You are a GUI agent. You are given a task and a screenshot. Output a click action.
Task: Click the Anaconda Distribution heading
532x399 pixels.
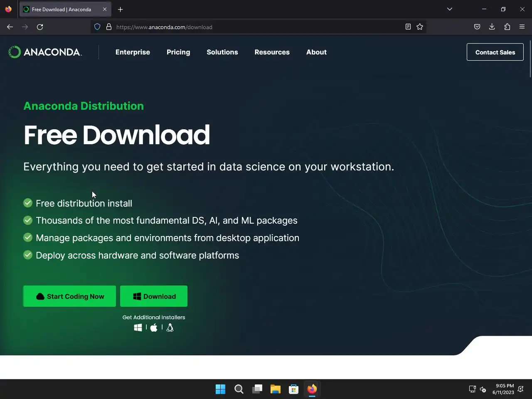[84, 106]
